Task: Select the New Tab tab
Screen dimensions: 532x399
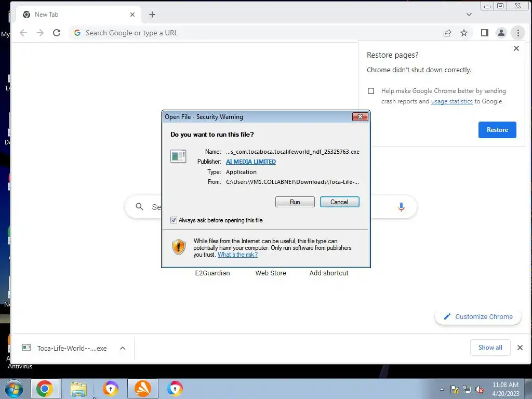Action: pos(77,15)
